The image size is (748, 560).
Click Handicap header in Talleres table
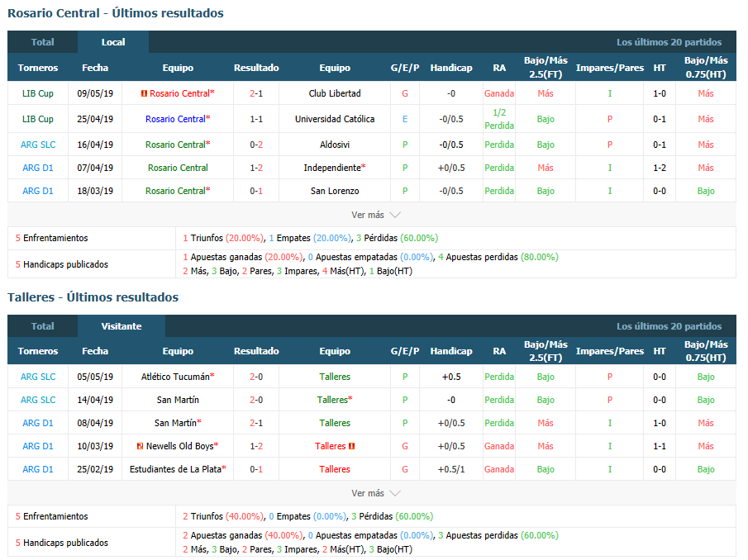(450, 351)
